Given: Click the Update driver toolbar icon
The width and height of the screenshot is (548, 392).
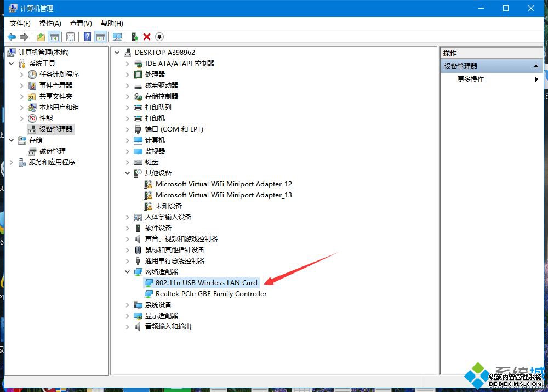Looking at the screenshot, I should pos(135,37).
